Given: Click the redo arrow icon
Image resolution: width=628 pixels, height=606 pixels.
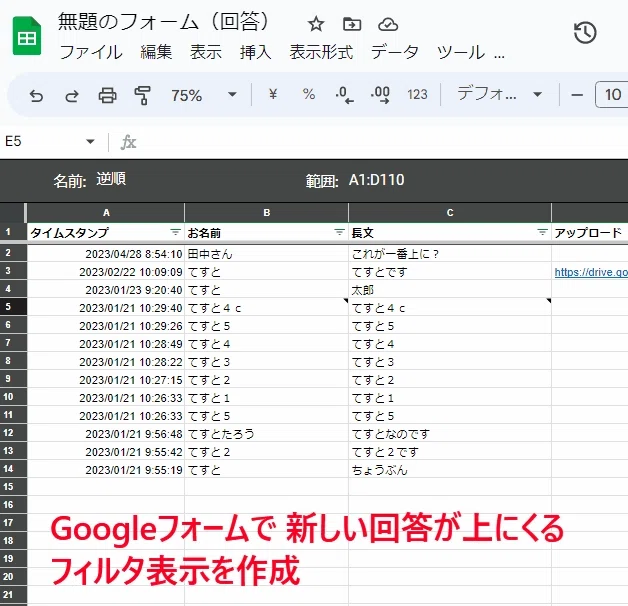Looking at the screenshot, I should coord(72,96).
